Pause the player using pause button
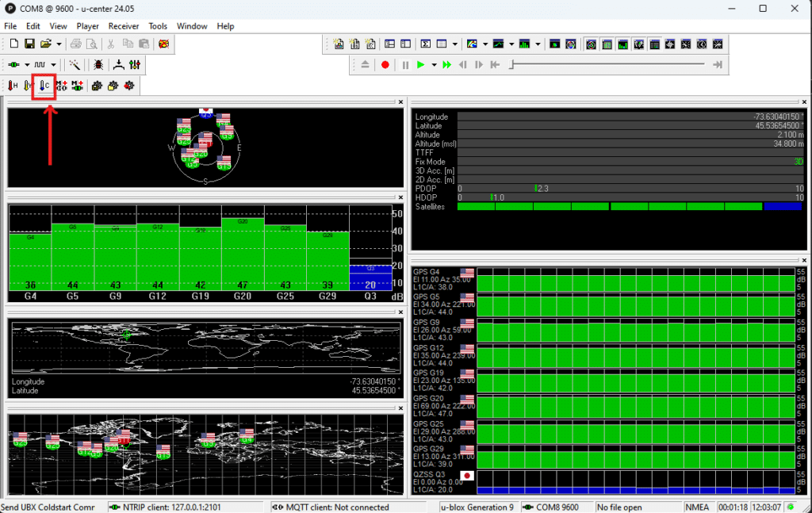This screenshot has width=812, height=513. [405, 65]
